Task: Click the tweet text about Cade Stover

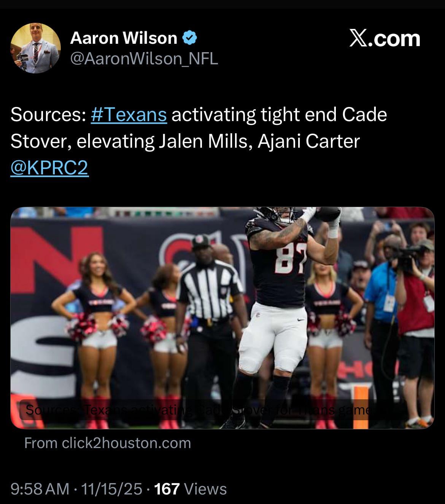Action: 199,141
